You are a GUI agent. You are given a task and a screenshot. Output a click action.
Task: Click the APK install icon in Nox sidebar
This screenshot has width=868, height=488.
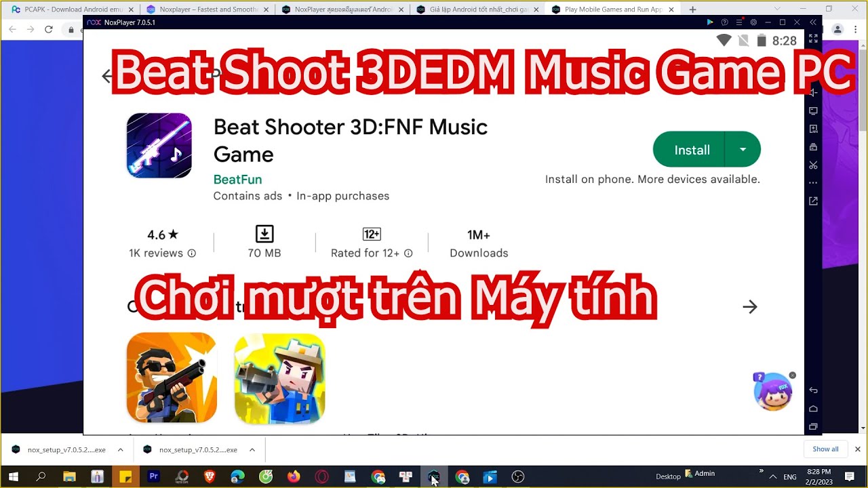pos(813,129)
